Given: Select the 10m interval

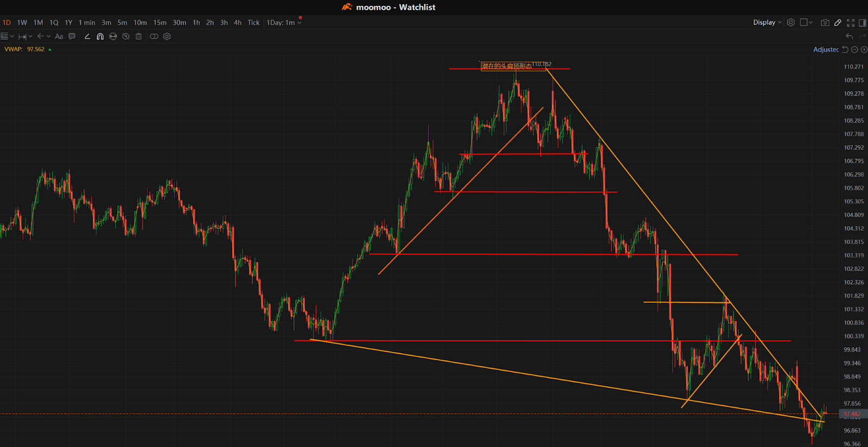Looking at the screenshot, I should click(x=140, y=23).
